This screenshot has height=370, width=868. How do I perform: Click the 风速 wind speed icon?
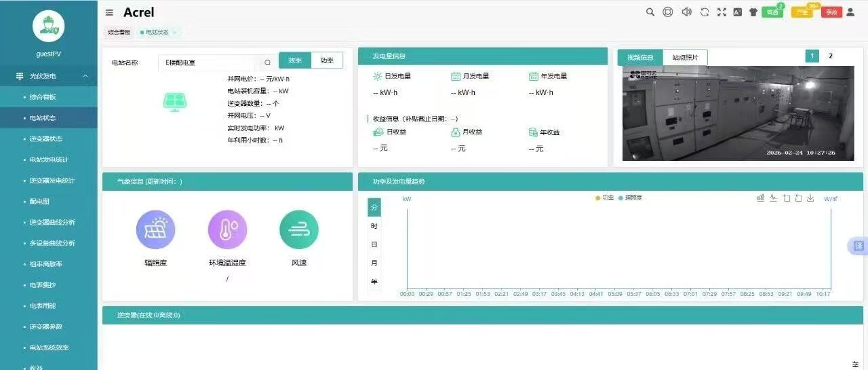tap(299, 229)
